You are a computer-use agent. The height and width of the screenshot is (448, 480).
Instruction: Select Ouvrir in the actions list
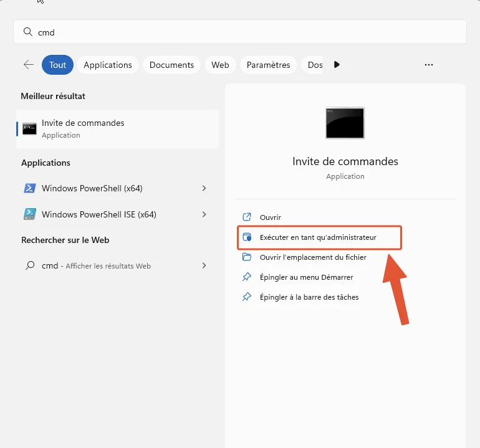[x=271, y=217]
